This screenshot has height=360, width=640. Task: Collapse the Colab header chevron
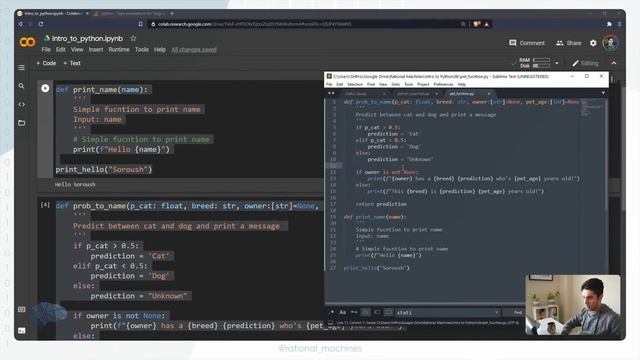[x=614, y=63]
